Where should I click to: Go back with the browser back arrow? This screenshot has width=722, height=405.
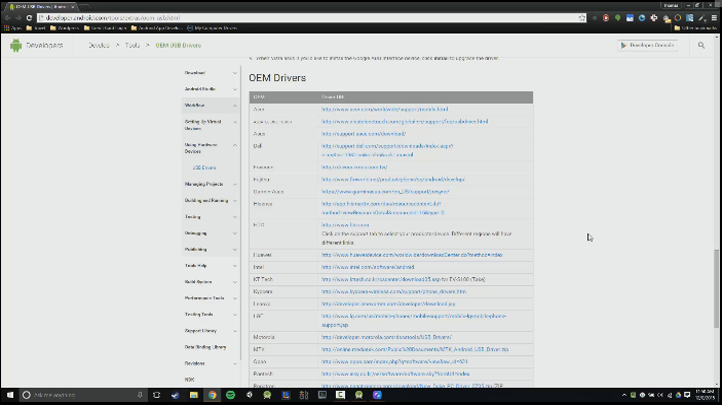pyautogui.click(x=7, y=18)
